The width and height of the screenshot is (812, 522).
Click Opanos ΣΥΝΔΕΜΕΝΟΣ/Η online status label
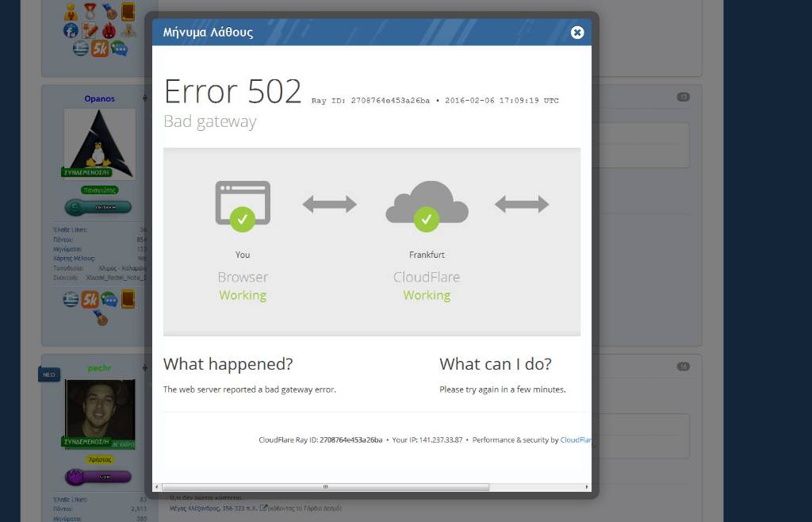[86, 172]
